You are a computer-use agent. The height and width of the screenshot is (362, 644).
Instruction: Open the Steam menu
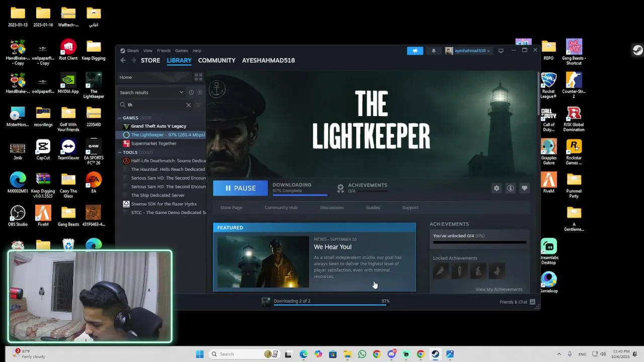(133, 51)
